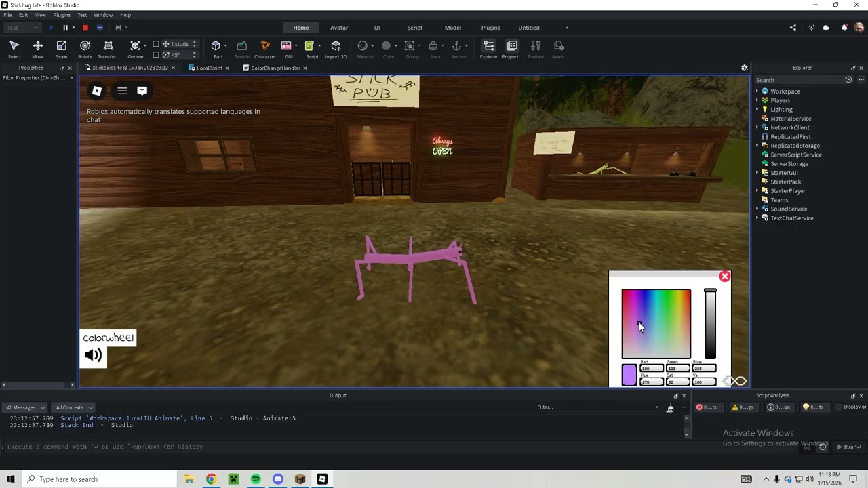Image resolution: width=868 pixels, height=488 pixels.
Task: Click the brightness value slider bar
Action: tap(710, 324)
